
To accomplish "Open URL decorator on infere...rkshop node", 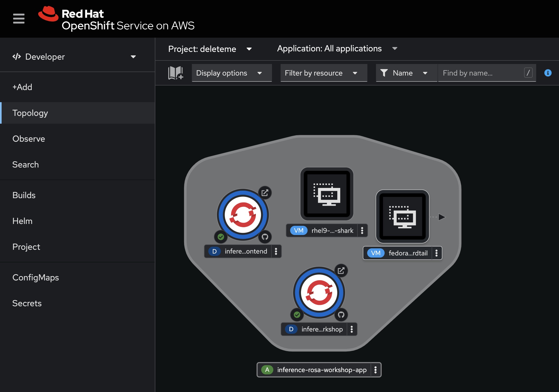I will [x=341, y=271].
